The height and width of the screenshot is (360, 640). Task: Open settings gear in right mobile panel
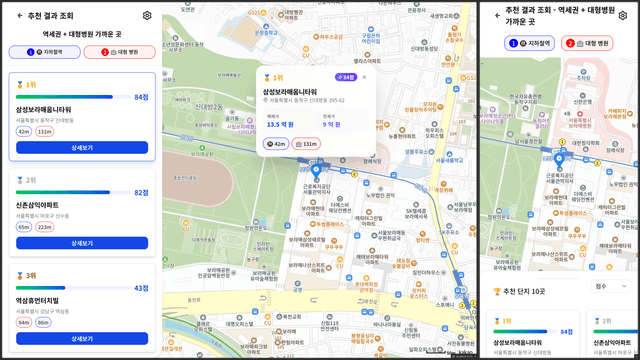tap(623, 16)
